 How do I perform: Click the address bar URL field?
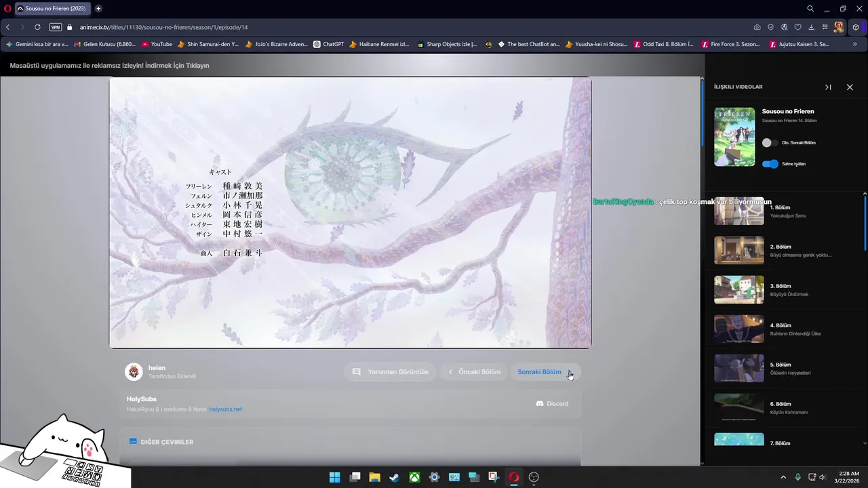click(407, 27)
